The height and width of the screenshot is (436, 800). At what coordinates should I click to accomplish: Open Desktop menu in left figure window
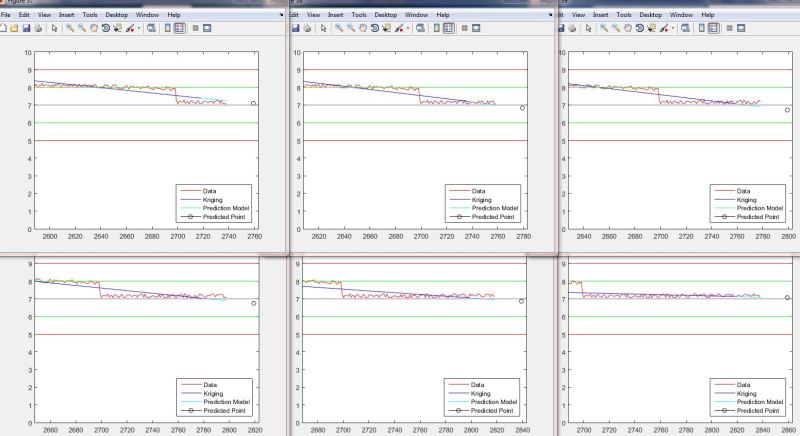(116, 15)
